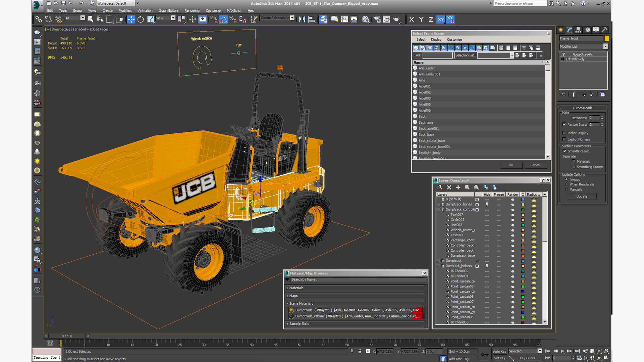Viewport: 644px width, 362px height.
Task: Expand the Dumptrack_bones layer
Action: coord(438,204)
